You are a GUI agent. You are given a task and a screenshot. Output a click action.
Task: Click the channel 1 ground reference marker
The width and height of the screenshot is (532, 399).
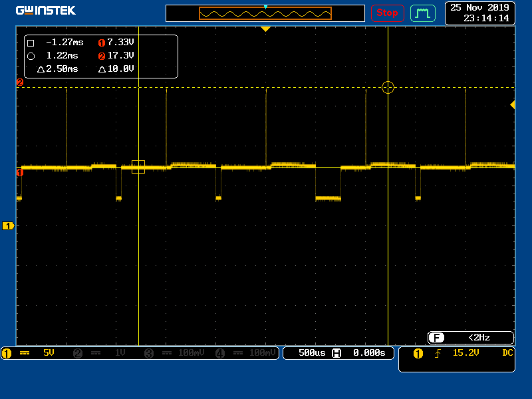click(8, 225)
